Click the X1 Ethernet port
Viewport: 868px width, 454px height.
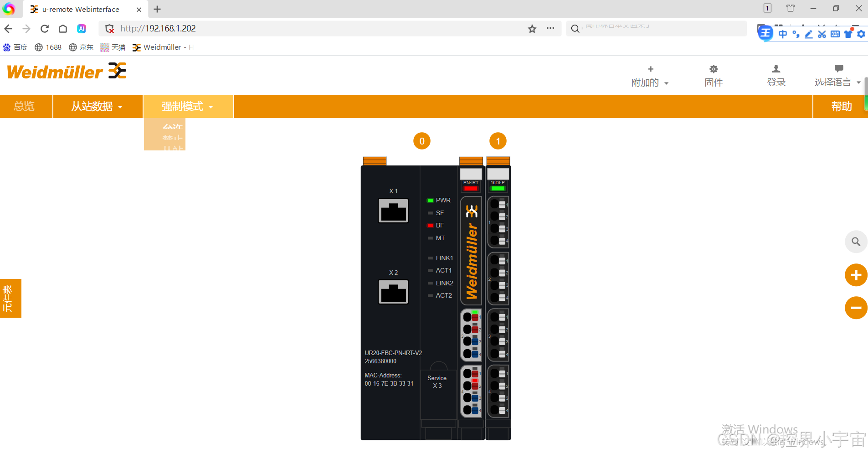393,211
